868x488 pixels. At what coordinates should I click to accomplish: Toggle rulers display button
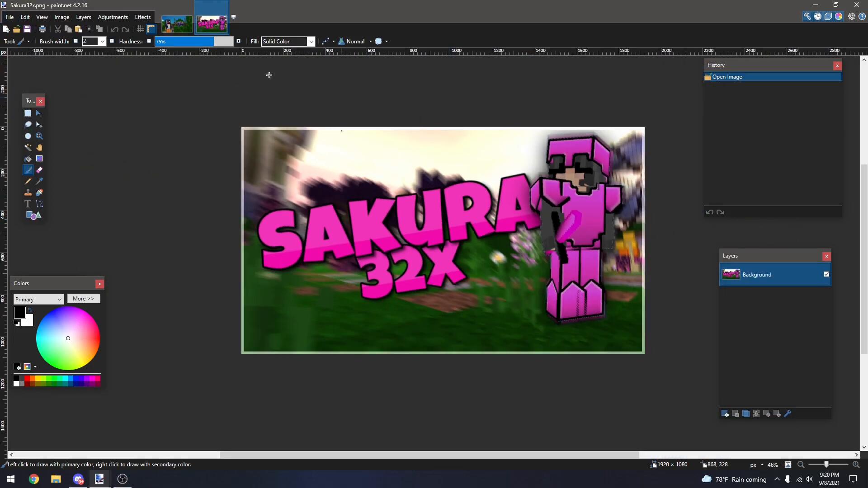tap(151, 29)
